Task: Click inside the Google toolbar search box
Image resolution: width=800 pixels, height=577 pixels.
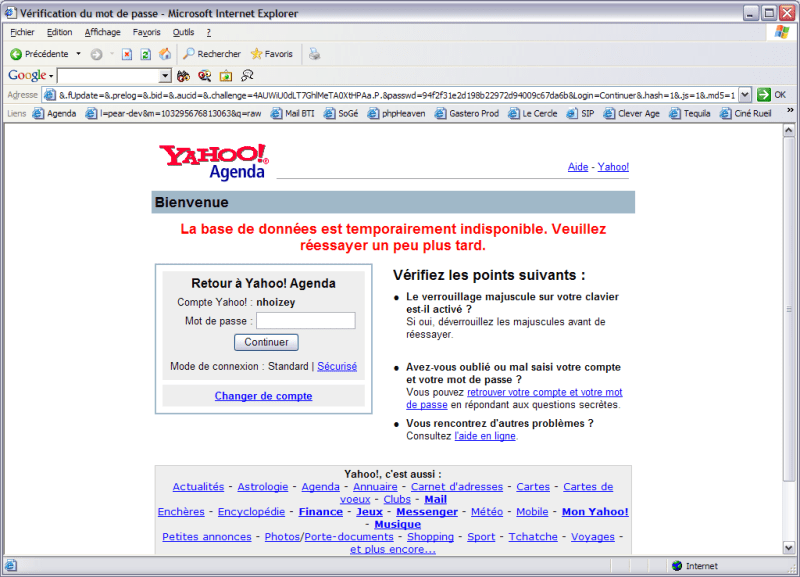Action: tap(108, 76)
